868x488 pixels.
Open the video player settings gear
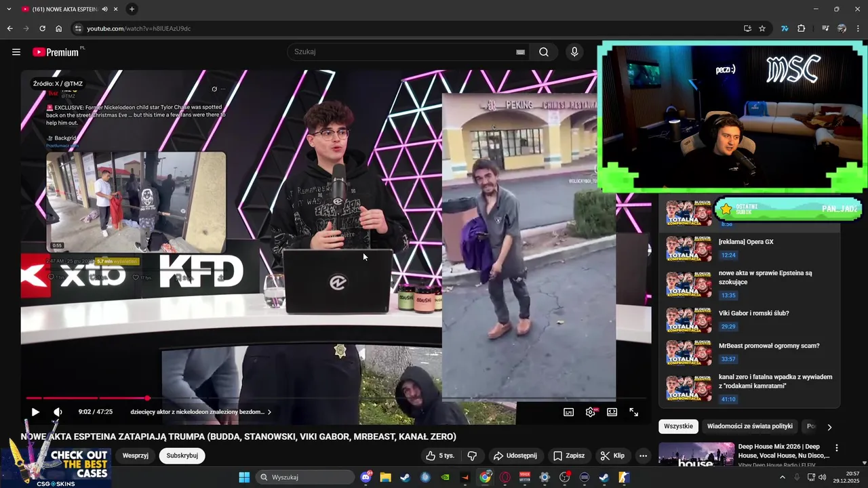click(591, 411)
